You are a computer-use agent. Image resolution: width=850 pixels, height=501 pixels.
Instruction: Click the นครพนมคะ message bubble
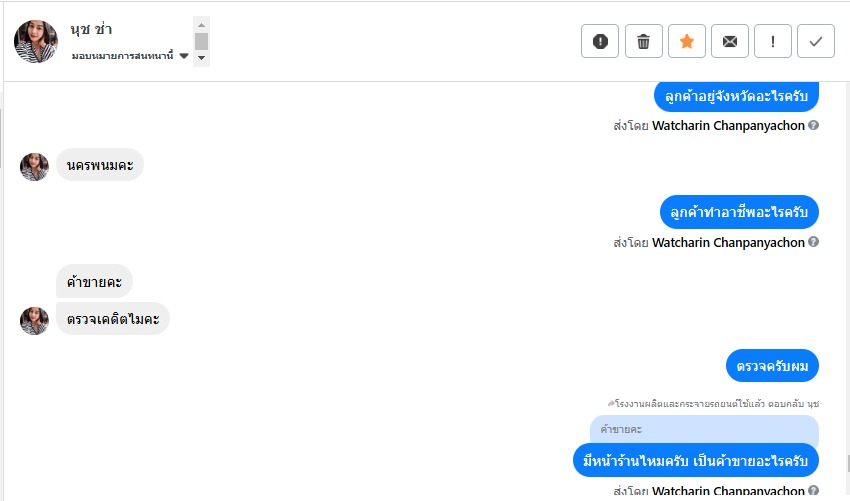tap(100, 165)
